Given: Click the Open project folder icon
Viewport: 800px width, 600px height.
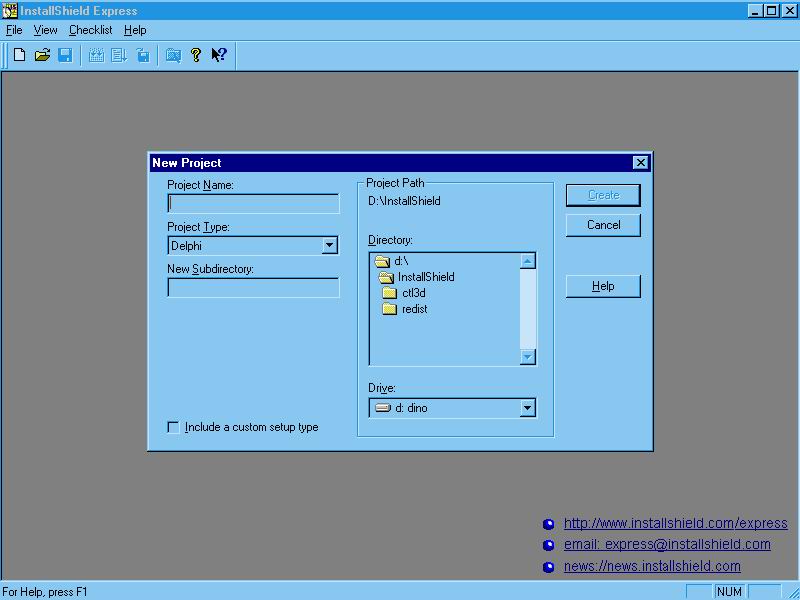Looking at the screenshot, I should click(x=42, y=55).
